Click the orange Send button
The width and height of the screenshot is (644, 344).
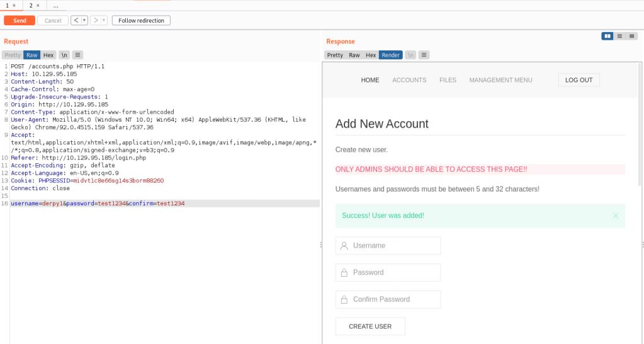click(20, 21)
